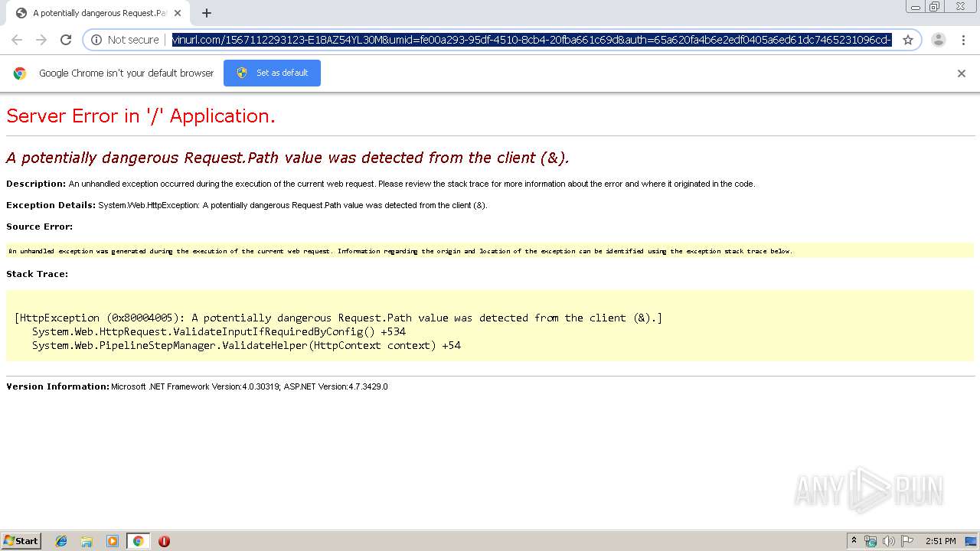Open the Not secure site info icon

click(96, 40)
